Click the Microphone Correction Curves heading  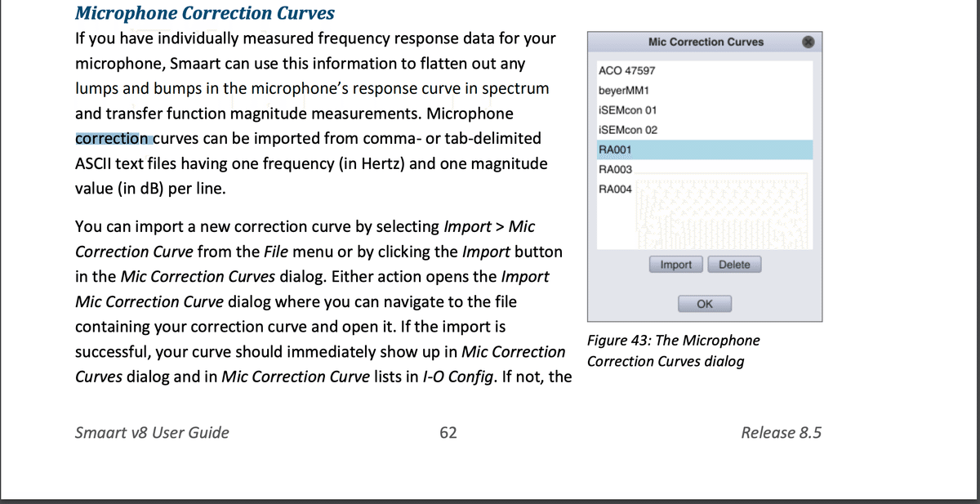(204, 13)
